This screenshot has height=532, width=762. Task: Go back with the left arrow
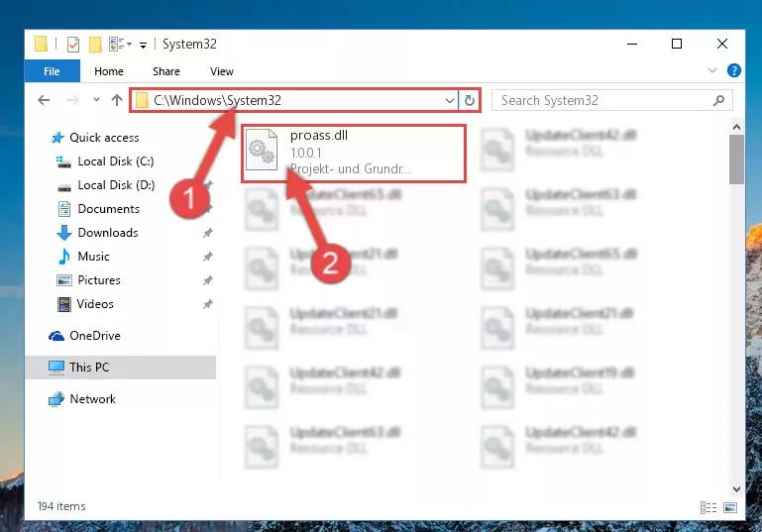44,100
